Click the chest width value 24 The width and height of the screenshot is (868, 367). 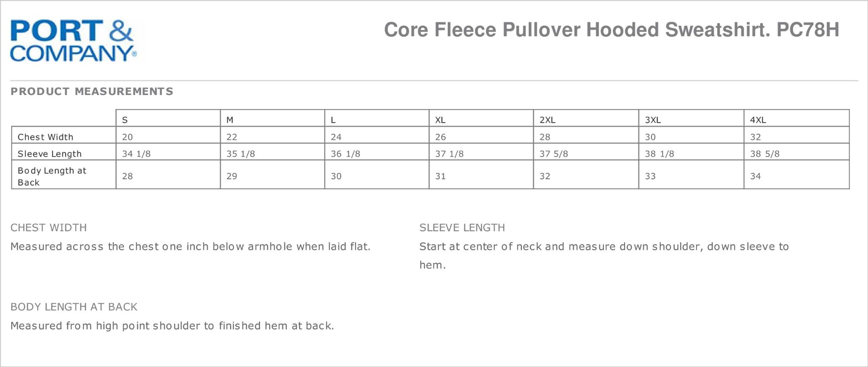tap(336, 137)
